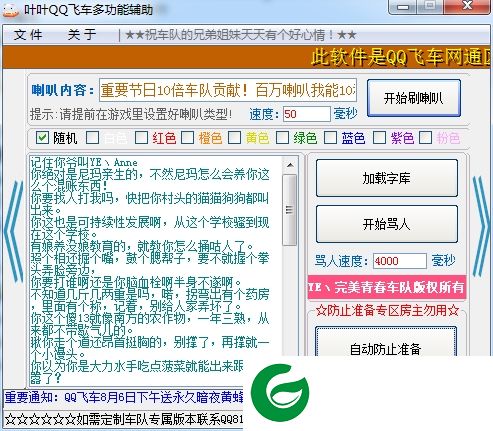Open the 关于 menu

pyautogui.click(x=82, y=35)
